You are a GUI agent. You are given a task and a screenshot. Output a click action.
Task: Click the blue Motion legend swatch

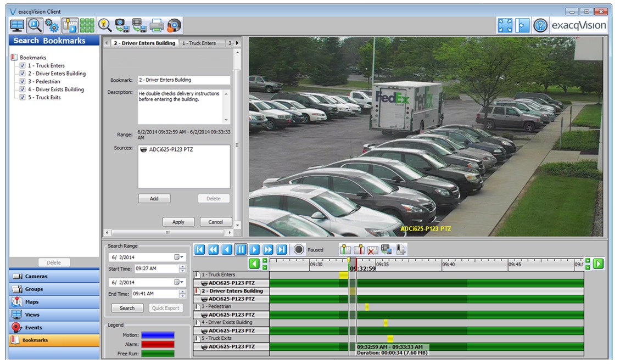coord(158,335)
